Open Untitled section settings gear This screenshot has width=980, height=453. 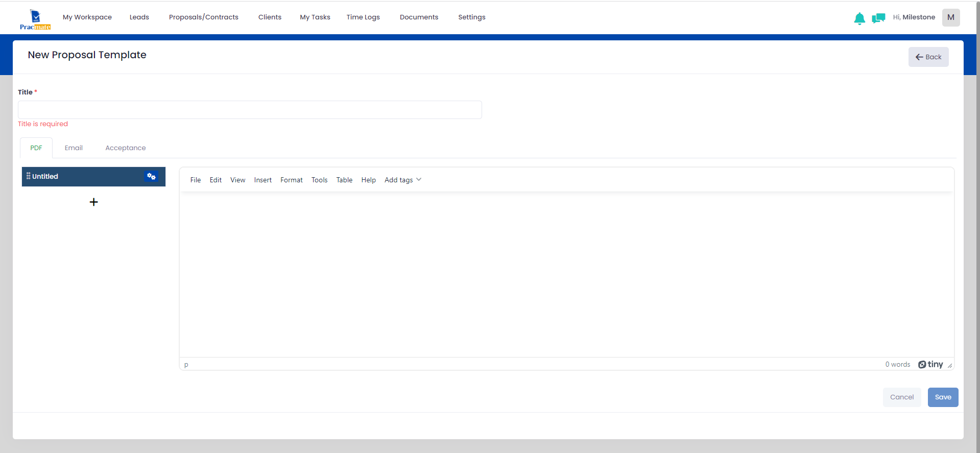click(151, 176)
